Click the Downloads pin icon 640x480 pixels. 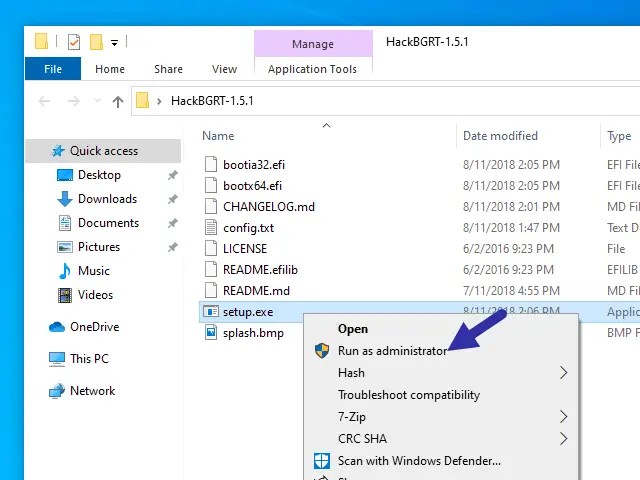173,199
